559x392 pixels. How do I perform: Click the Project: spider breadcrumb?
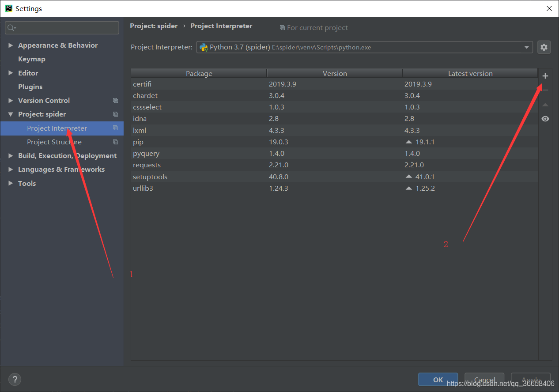tap(154, 26)
